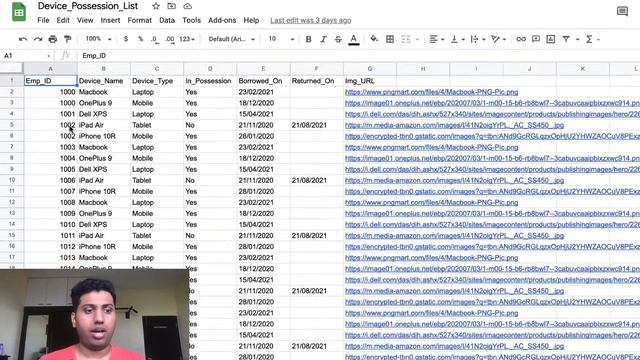Click the Print icon

point(53,39)
